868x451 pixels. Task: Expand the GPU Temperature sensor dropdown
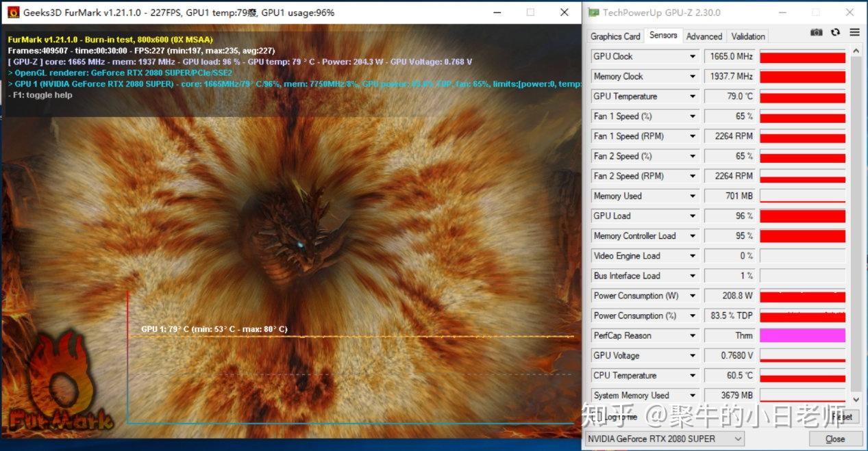(693, 96)
